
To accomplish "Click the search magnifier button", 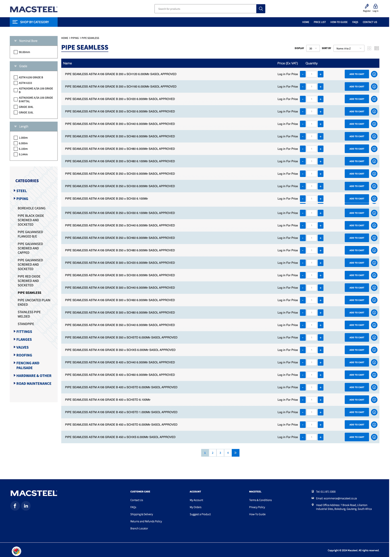I will [x=261, y=9].
